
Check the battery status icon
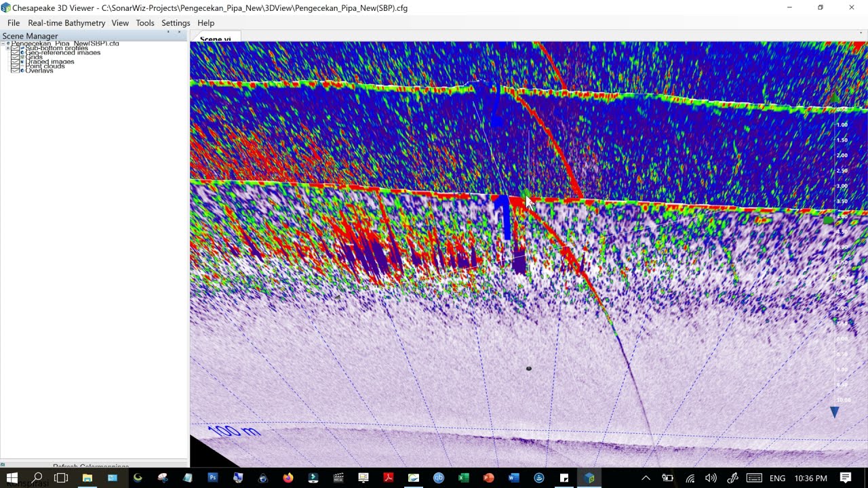pos(667,478)
